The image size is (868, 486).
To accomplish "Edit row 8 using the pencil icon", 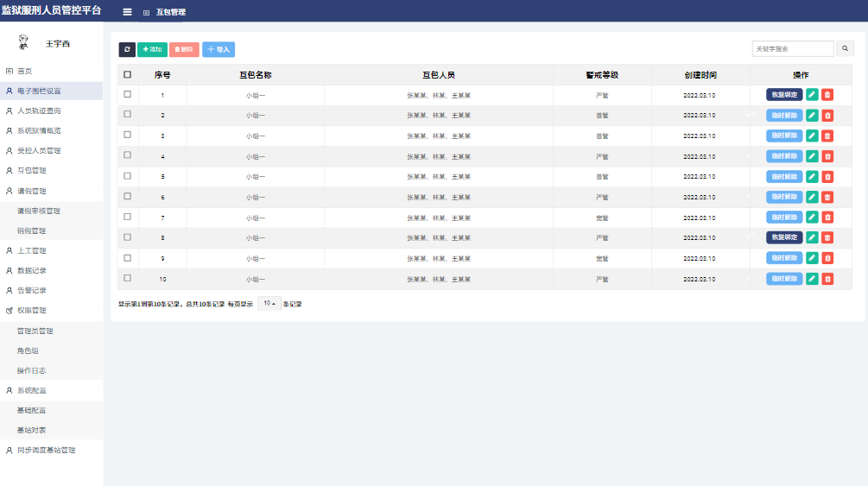I will (812, 237).
